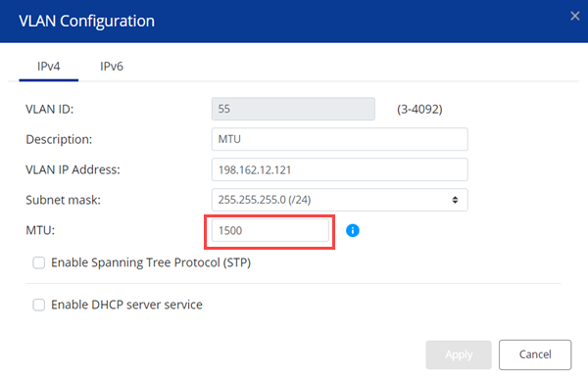This screenshot has height=376, width=588.
Task: Click the blue MTU info icon
Action: coord(353,230)
